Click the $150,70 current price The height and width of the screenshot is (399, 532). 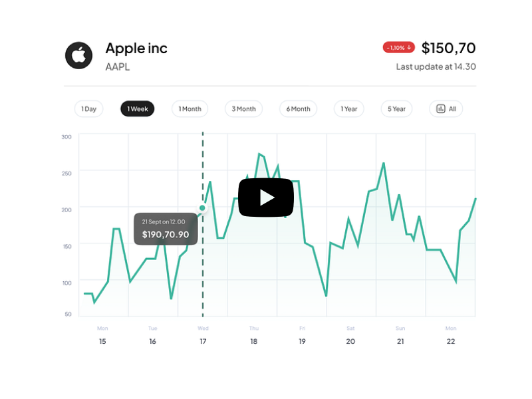tap(448, 48)
